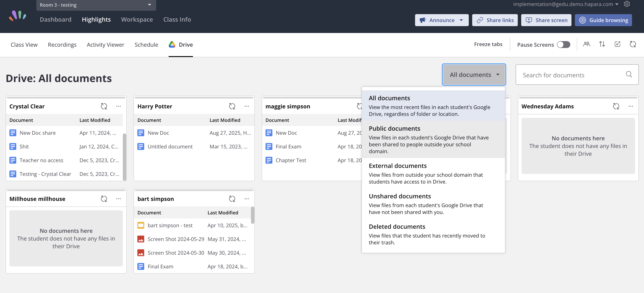Select the 'Deleted documents' filter option
644x293 pixels.
coord(433,235)
